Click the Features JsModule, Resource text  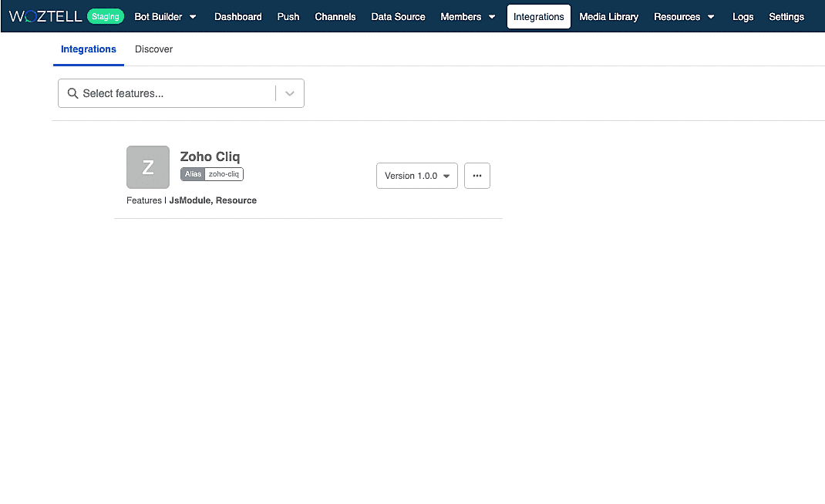point(191,200)
